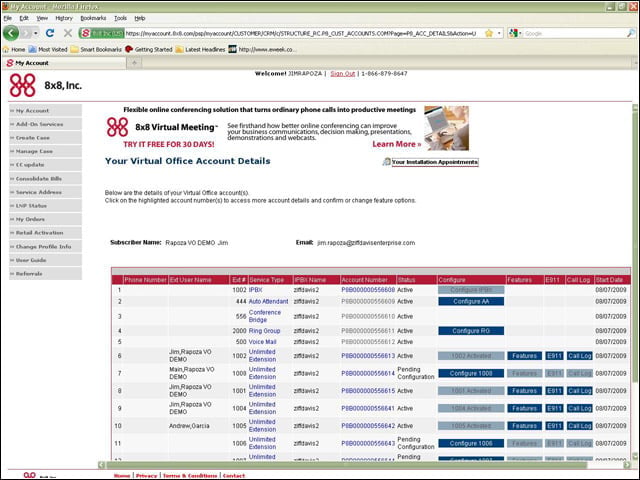The height and width of the screenshot is (480, 640).
Task: Click the Stop loading X icon
Action: 68,33
